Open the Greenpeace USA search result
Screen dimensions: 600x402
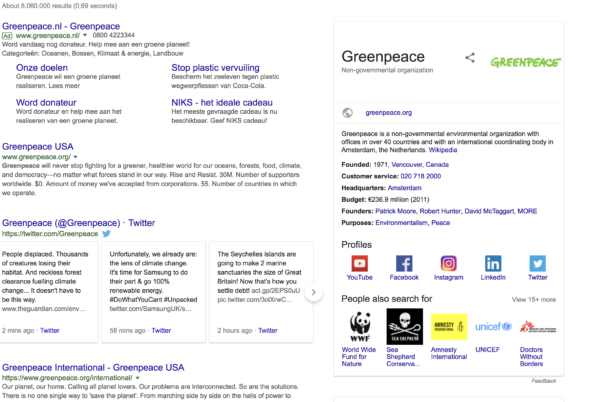[38, 146]
